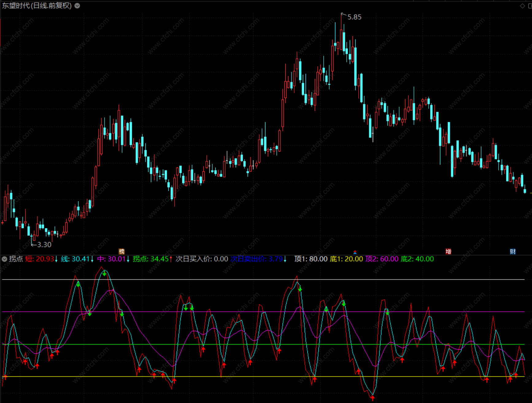Image resolution: width=532 pixels, height=403 pixels.
Task: Open the 增 event marker
Action: [x=448, y=252]
